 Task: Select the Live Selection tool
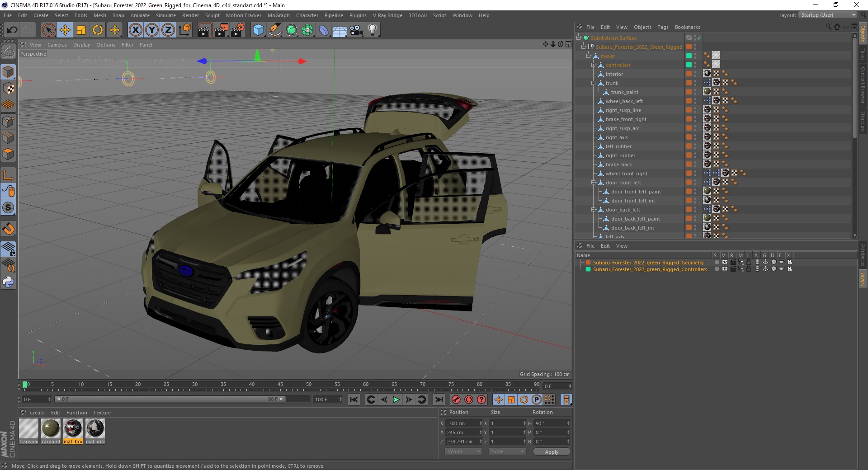(x=48, y=30)
